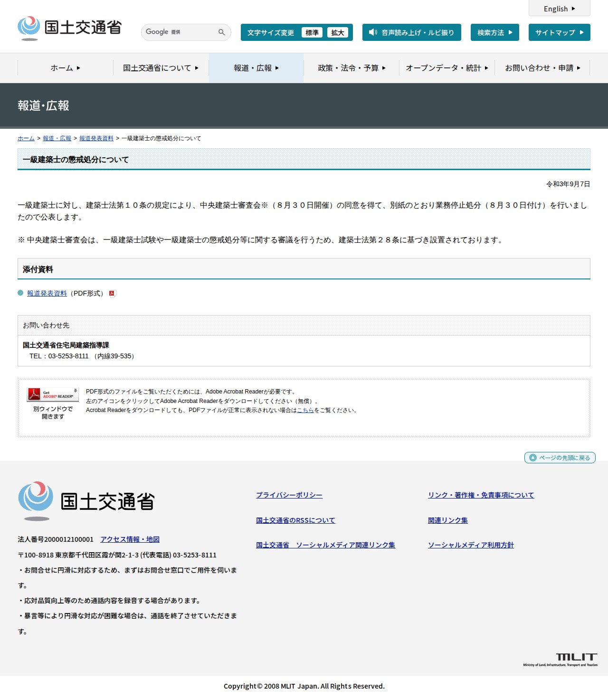Viewport: 608px width, 700px height.
Task: Expand 国土交通省について menu
Action: pyautogui.click(x=161, y=68)
